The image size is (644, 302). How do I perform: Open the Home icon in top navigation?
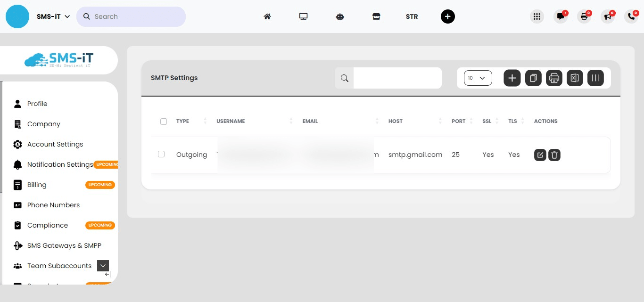click(267, 16)
